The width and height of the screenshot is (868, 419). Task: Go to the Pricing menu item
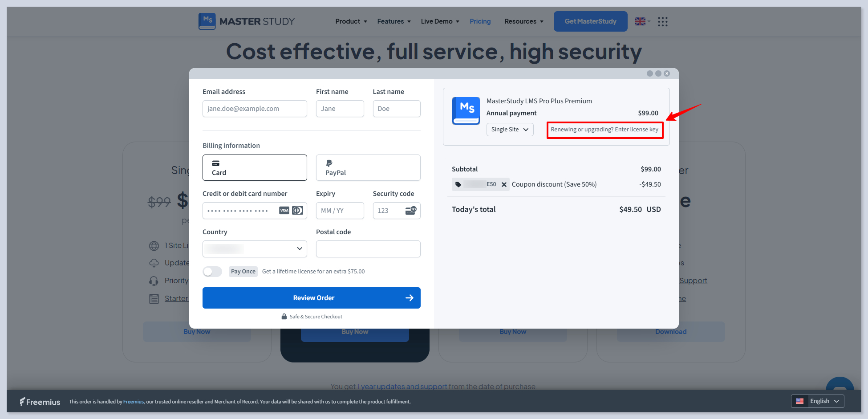[480, 21]
